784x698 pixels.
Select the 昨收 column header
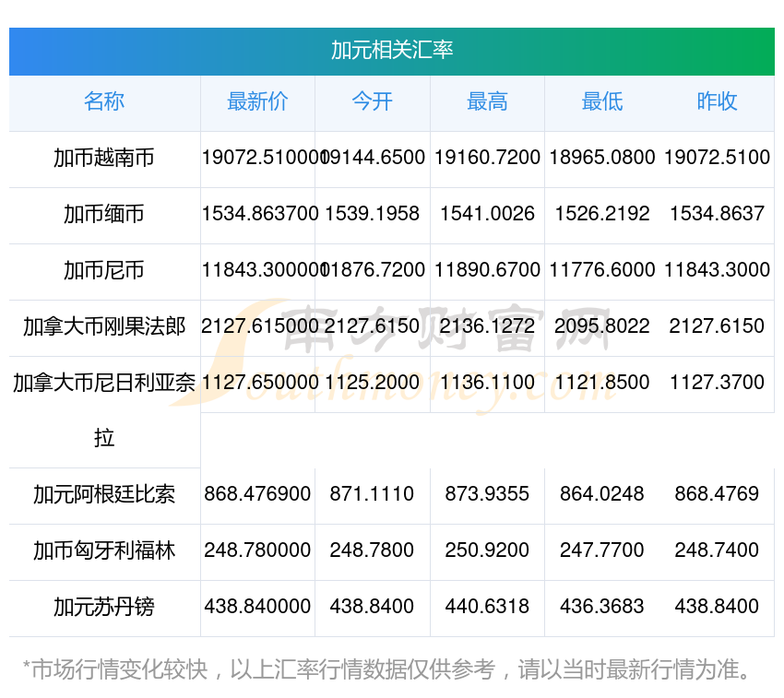pyautogui.click(x=717, y=101)
